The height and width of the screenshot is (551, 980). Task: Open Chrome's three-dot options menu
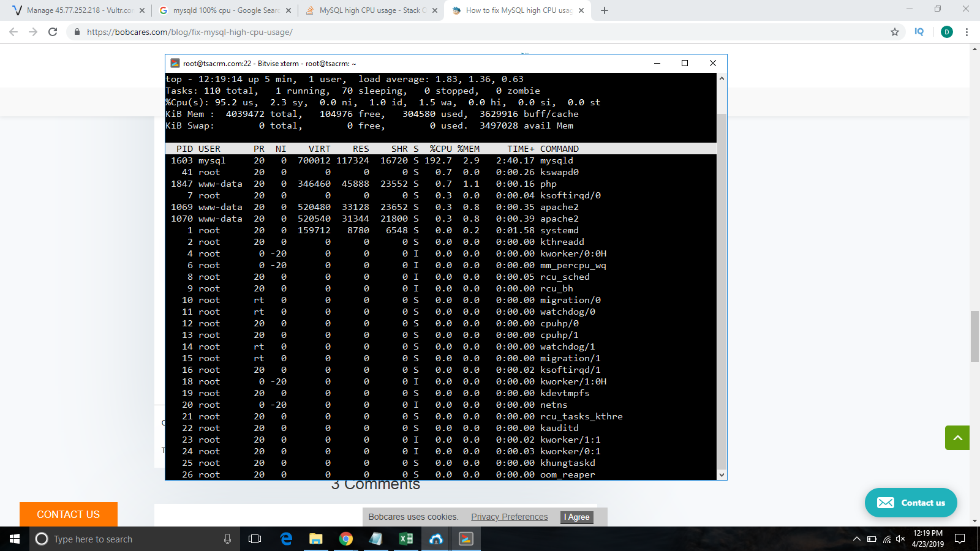tap(967, 32)
